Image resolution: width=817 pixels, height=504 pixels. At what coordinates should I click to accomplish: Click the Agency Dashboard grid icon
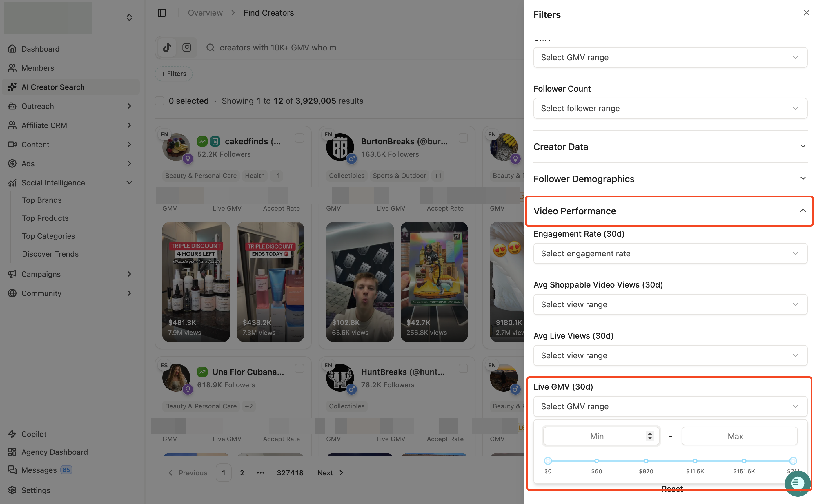(x=12, y=452)
